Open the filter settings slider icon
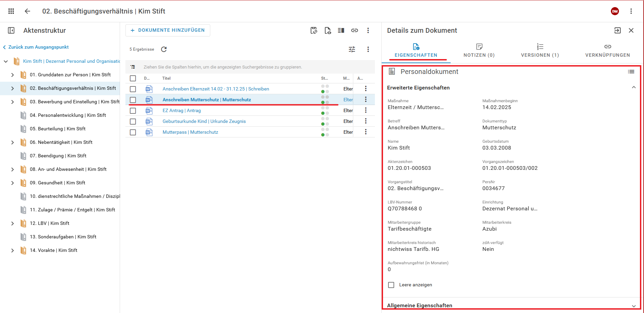 [x=352, y=49]
